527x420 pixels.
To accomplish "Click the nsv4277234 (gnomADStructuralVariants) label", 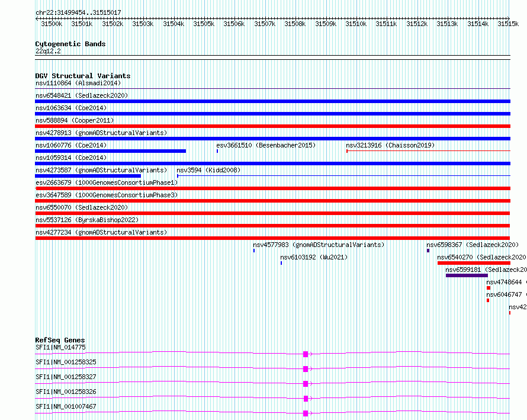I will (x=101, y=232).
